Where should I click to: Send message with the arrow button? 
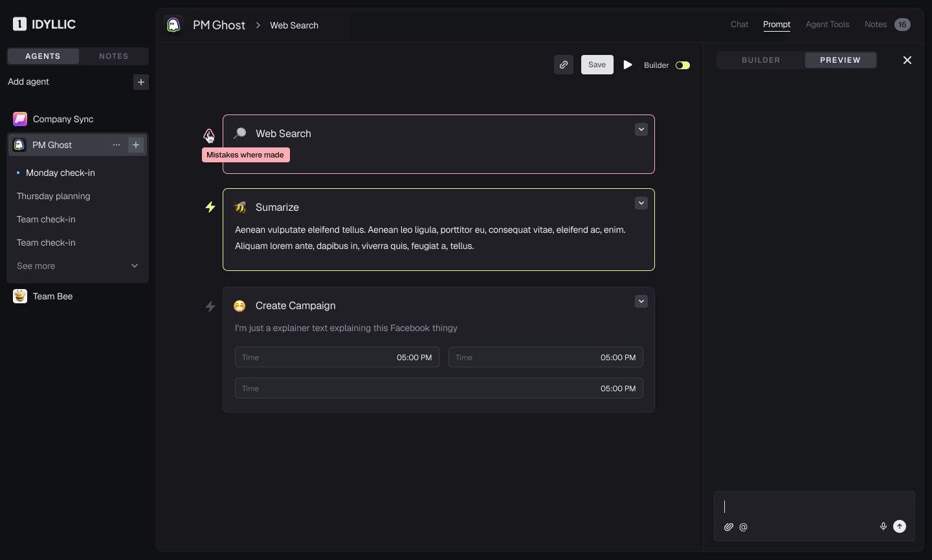point(900,526)
